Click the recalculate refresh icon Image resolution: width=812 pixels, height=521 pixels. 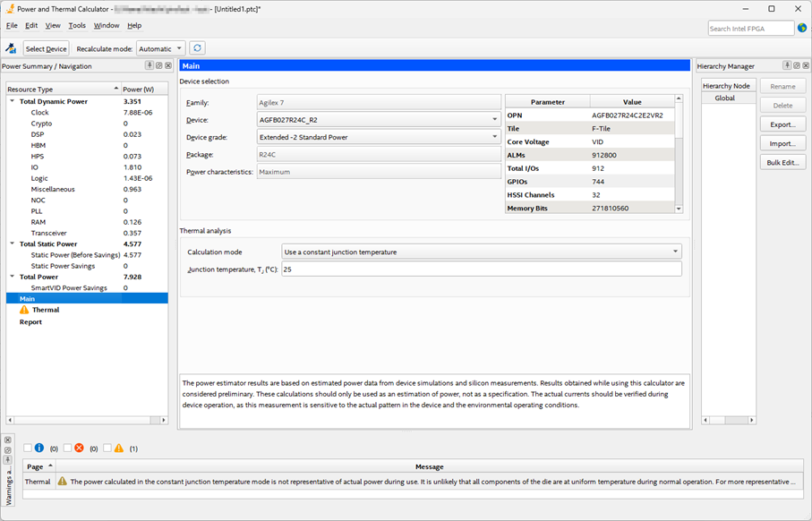pos(198,48)
